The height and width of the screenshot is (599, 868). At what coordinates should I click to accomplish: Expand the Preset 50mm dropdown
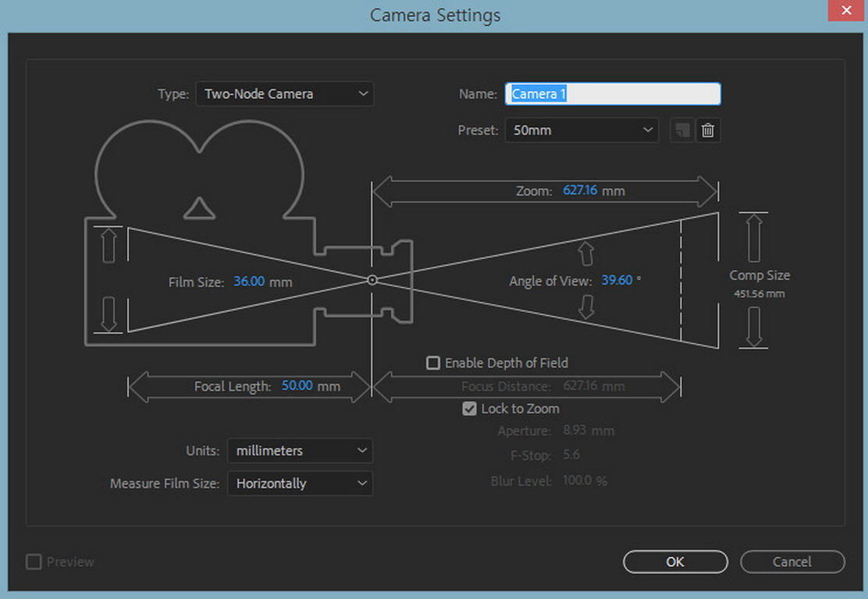coord(582,130)
